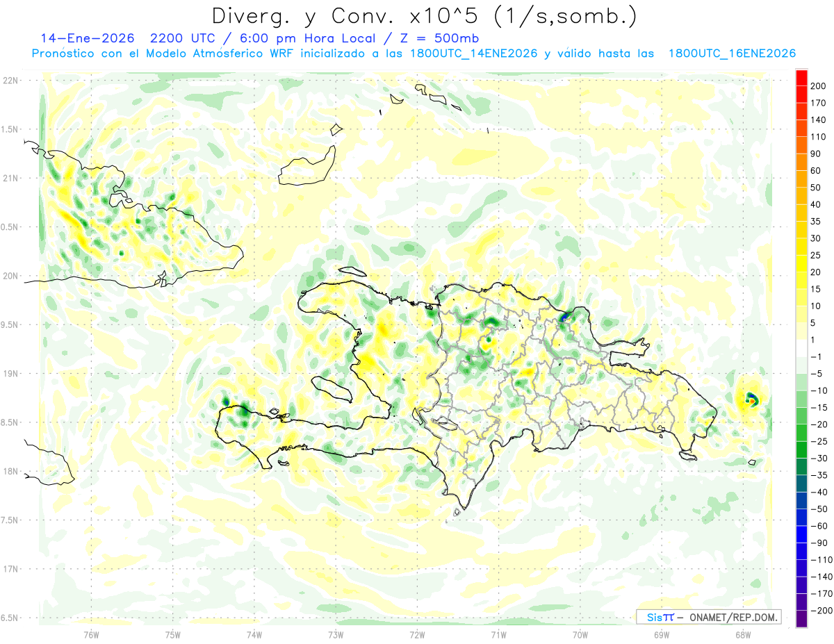Click the '71W' longitude label

tap(498, 634)
